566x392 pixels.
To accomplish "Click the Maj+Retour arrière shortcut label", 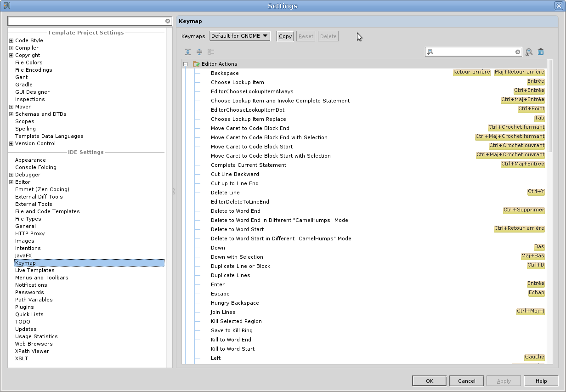I will pos(520,72).
